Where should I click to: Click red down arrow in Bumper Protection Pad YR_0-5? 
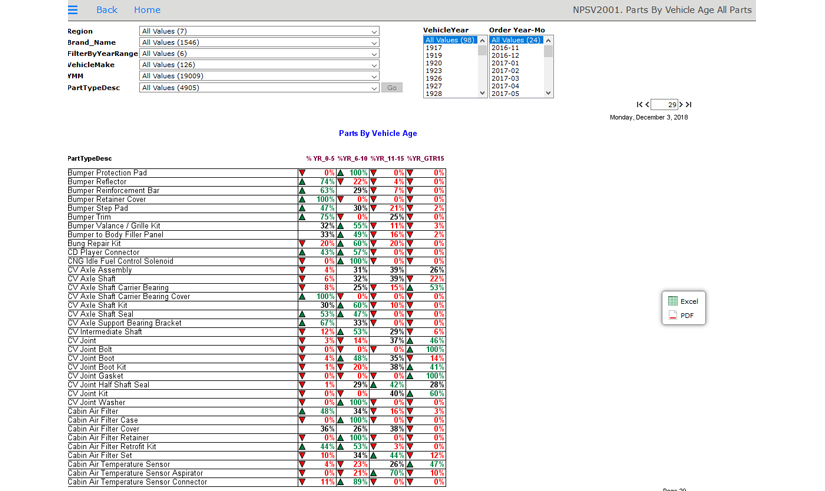(x=302, y=173)
